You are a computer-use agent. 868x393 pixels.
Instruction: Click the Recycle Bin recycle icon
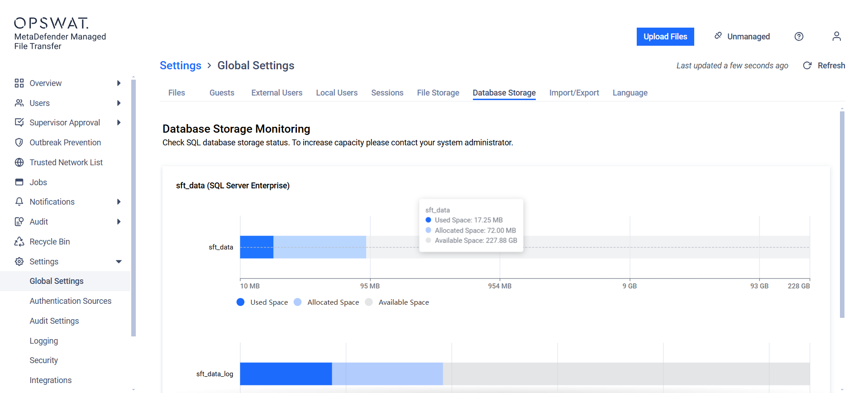coord(19,242)
